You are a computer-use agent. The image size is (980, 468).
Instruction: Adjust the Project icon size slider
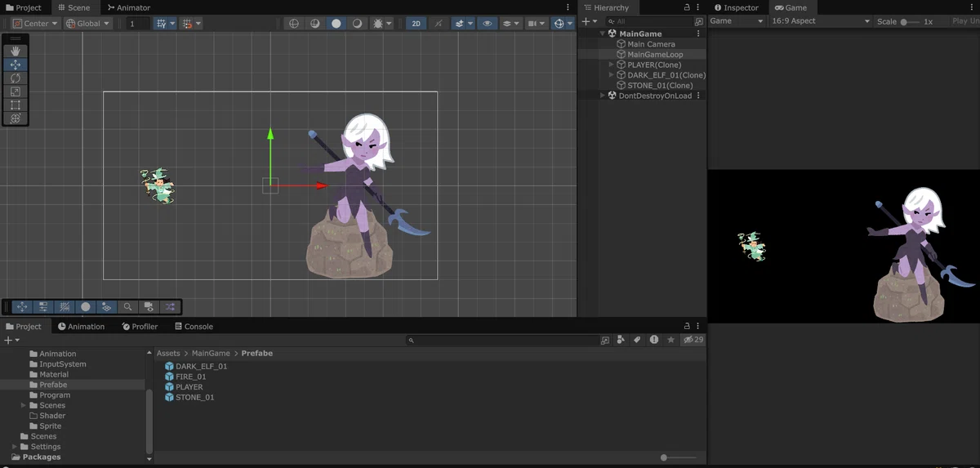tap(679, 457)
